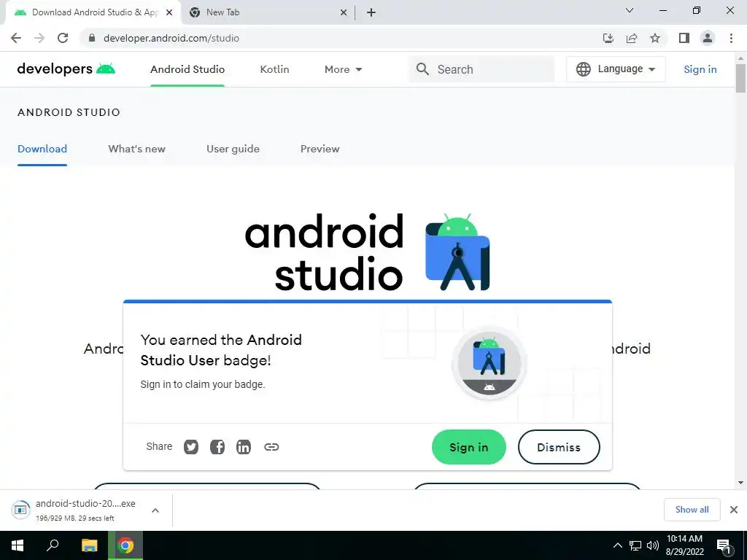Dismiss the badge popup
747x560 pixels.
(x=559, y=447)
